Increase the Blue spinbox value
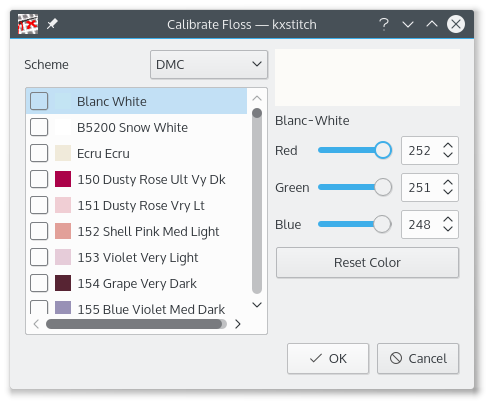 [x=448, y=220]
